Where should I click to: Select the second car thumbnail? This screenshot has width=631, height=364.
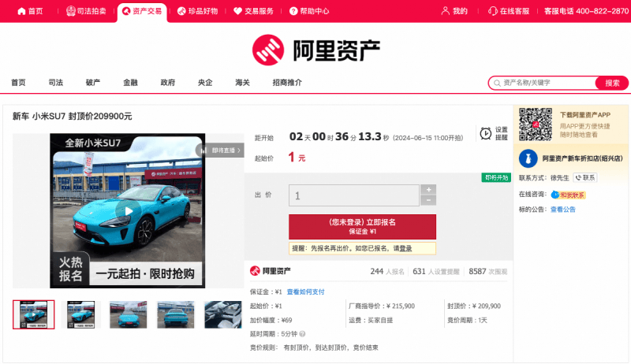pyautogui.click(x=81, y=314)
